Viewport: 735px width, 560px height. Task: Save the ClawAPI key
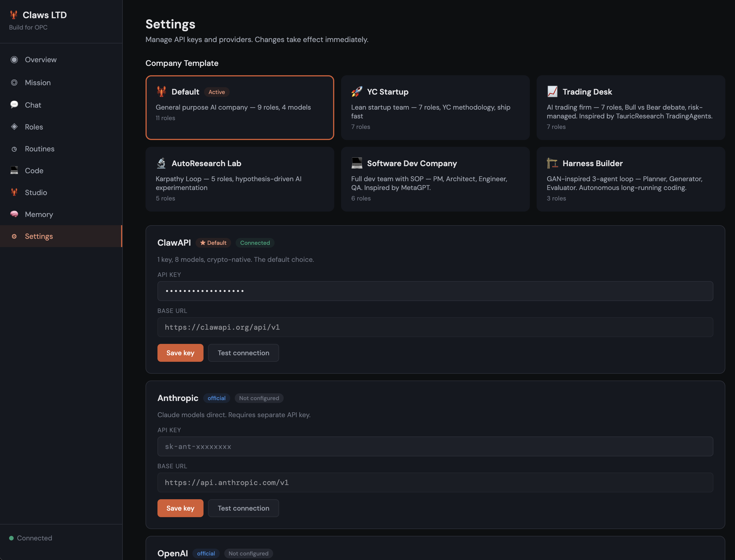pyautogui.click(x=180, y=353)
